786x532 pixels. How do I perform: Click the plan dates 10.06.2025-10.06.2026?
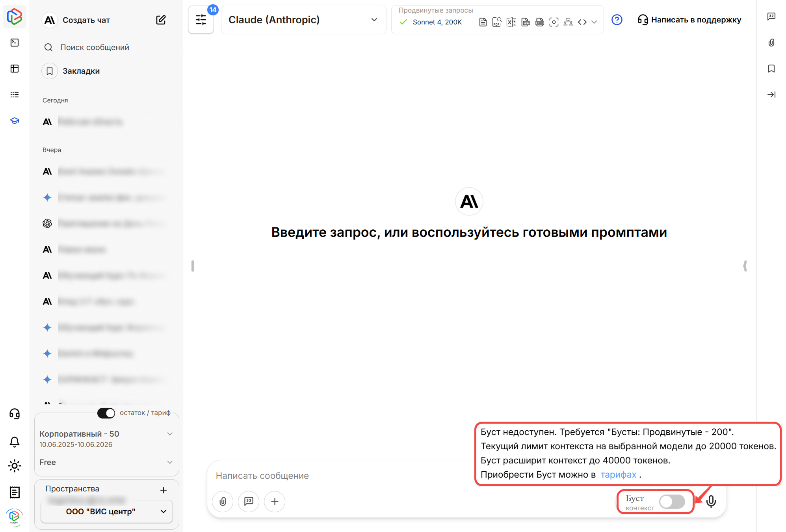tap(76, 445)
